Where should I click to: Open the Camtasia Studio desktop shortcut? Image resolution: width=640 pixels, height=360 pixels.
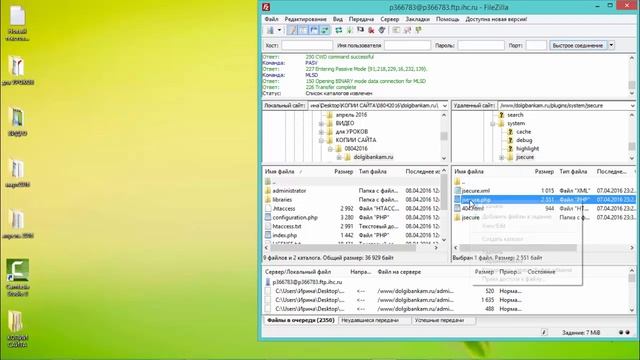(x=17, y=277)
